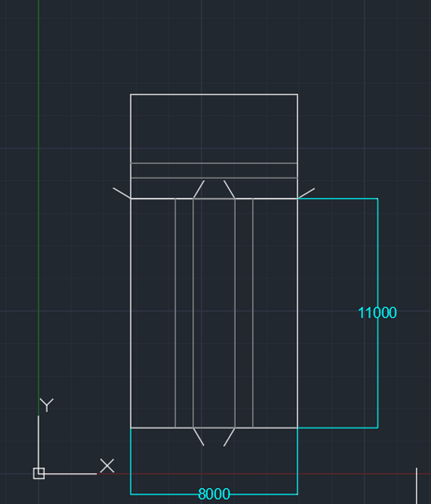
Task: Click the 8000 dimension text
Action: (214, 494)
